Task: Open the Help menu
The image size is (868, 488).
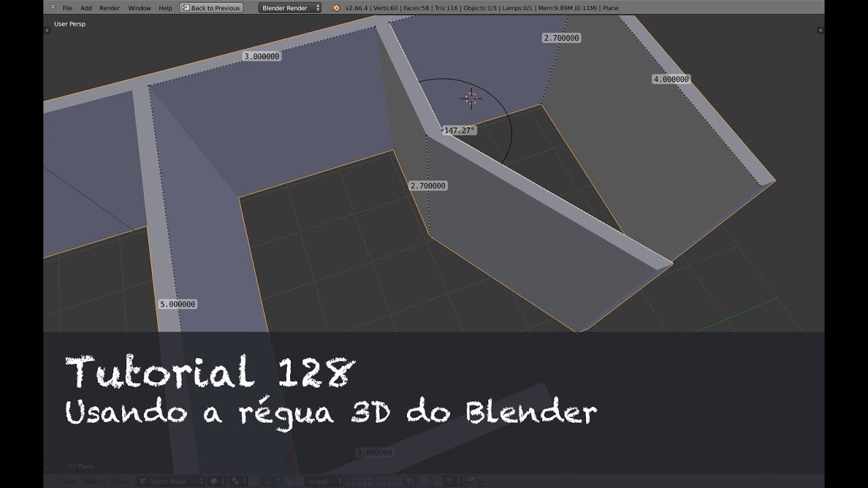Action: coord(165,8)
